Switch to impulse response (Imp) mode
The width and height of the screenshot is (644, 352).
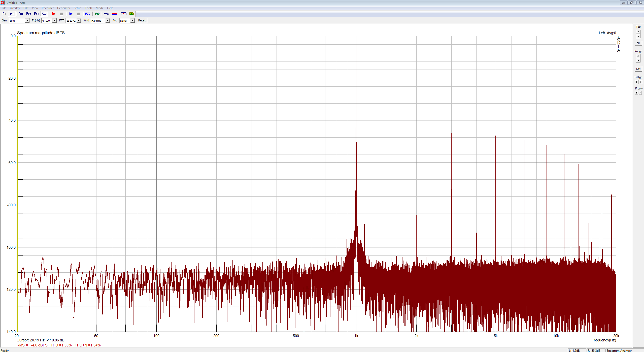tap(21, 14)
